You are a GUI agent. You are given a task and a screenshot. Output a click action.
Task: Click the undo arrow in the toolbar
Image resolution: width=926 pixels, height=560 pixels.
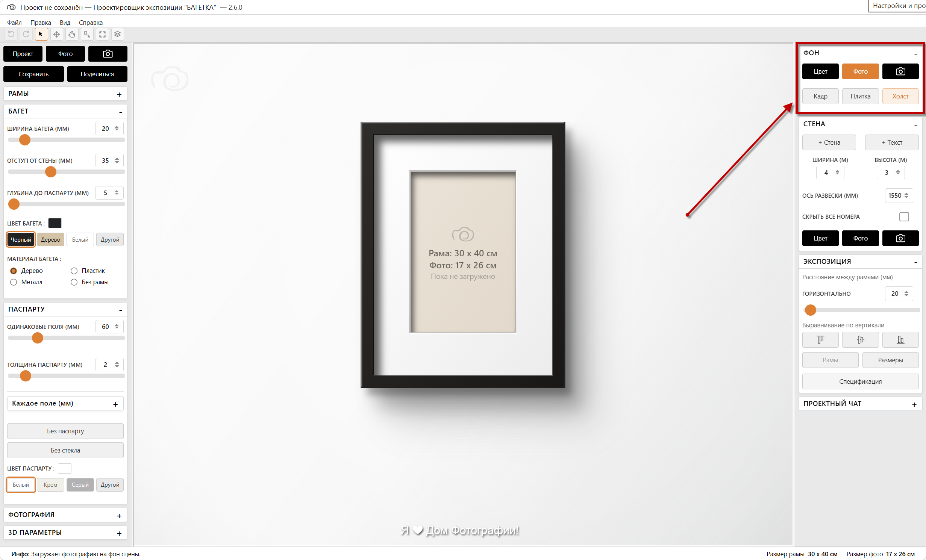pyautogui.click(x=11, y=34)
